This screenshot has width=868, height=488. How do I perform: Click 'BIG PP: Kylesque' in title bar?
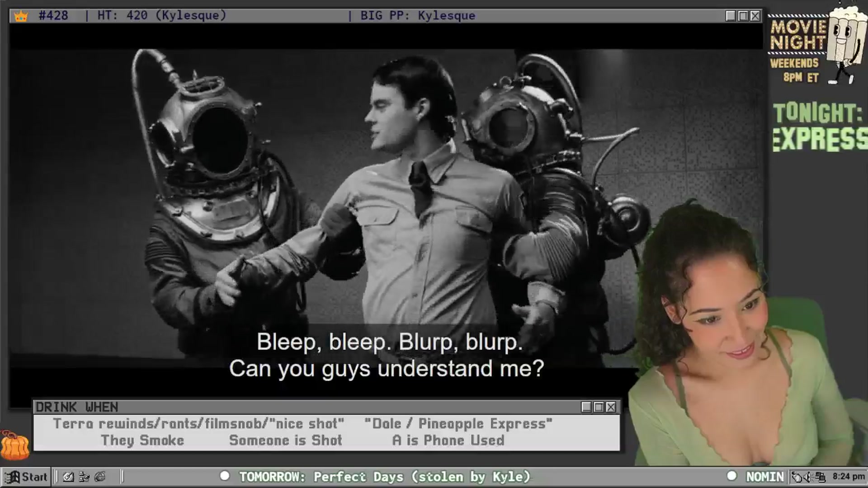click(x=418, y=16)
